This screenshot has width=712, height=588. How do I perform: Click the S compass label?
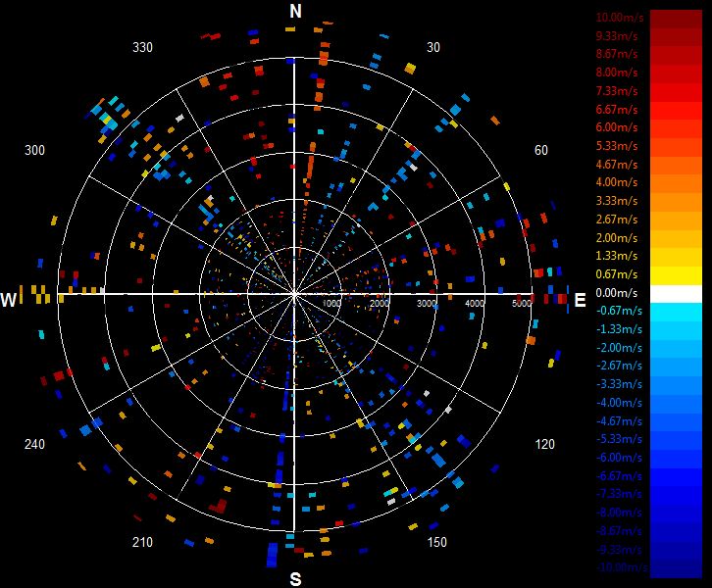[295, 579]
